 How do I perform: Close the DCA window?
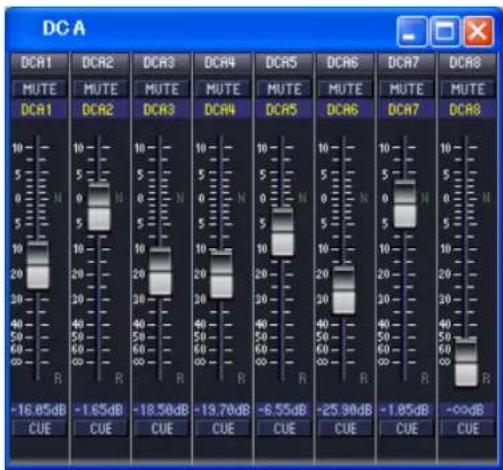(x=478, y=32)
